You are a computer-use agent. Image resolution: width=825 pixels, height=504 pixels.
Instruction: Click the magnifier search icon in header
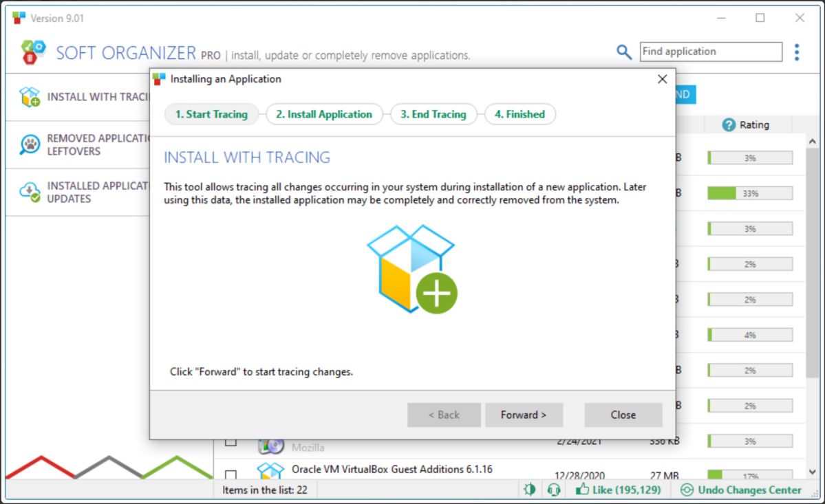tap(623, 52)
